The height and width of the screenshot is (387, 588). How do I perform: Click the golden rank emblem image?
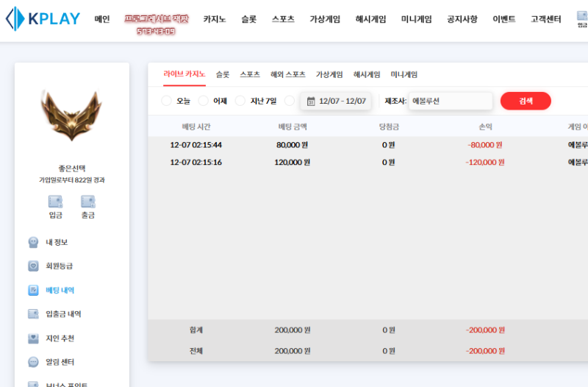point(71,116)
